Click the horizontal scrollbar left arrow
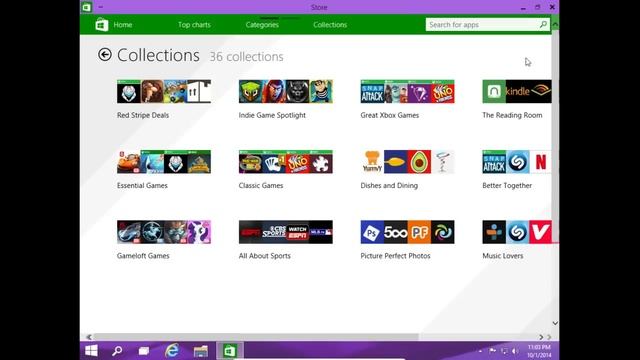 coord(89,337)
